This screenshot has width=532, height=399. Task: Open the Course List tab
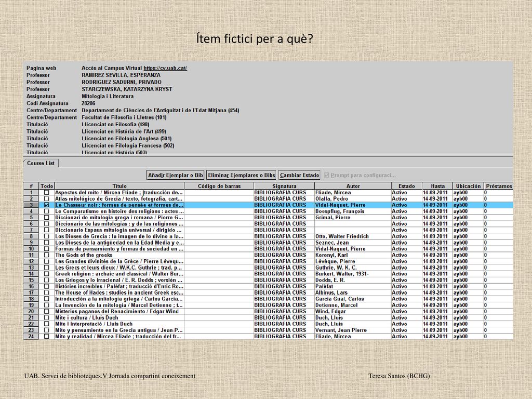(x=41, y=163)
